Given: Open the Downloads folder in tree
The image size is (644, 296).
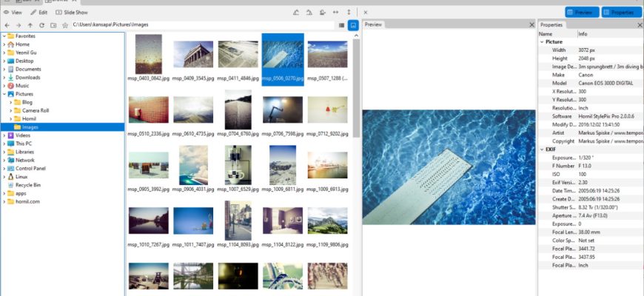Looking at the screenshot, I should pos(24,77).
